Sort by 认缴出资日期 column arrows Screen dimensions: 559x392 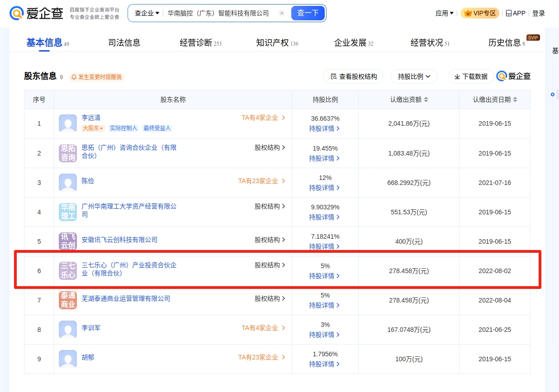click(x=515, y=99)
